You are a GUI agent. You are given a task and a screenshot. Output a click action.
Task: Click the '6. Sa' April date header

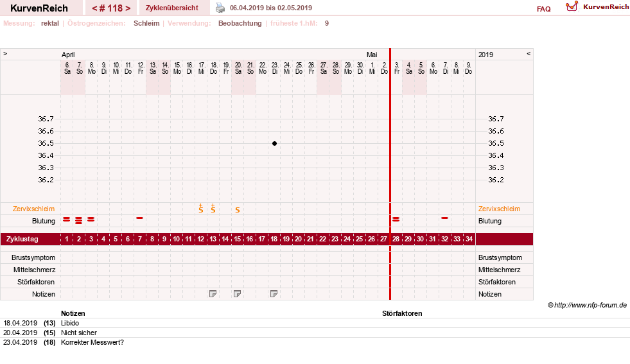(x=67, y=68)
